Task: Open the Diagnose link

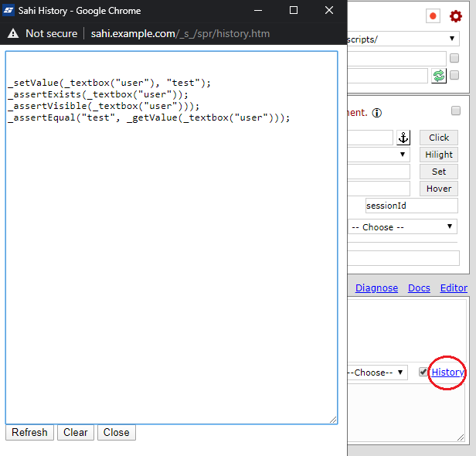Action: 376,288
